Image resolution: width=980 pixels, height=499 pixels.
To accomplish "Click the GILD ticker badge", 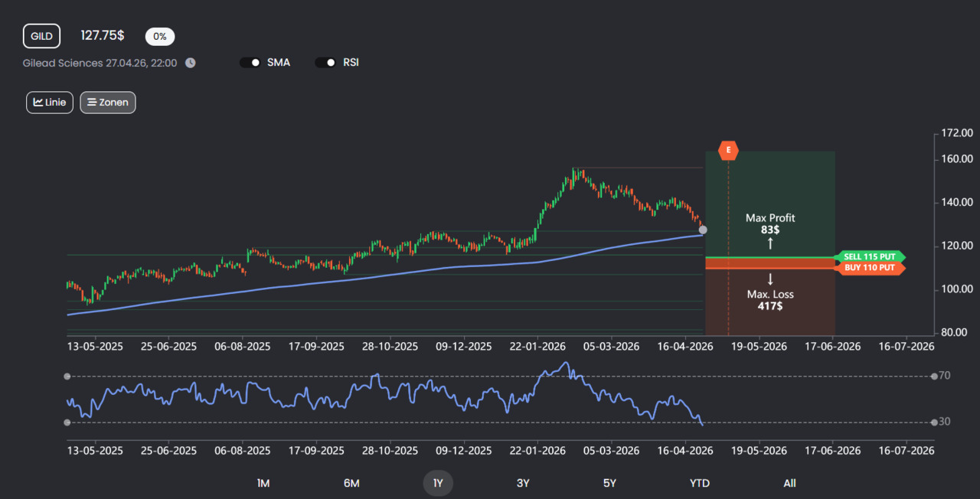I will 41,36.
